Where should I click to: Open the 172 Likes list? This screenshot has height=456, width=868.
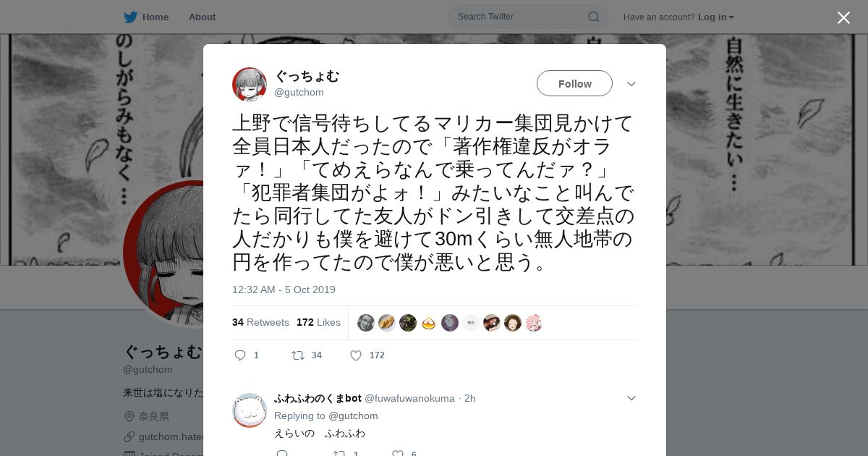[318, 322]
